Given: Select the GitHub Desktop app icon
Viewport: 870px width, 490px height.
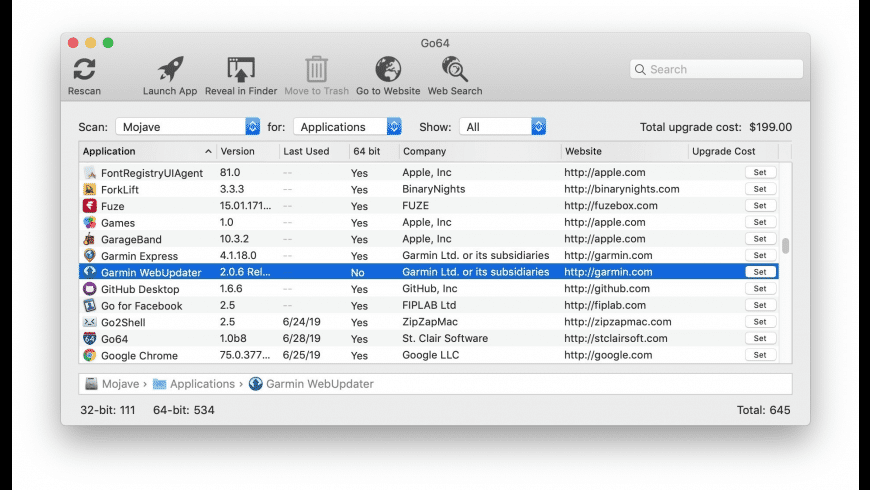Looking at the screenshot, I should tap(89, 289).
